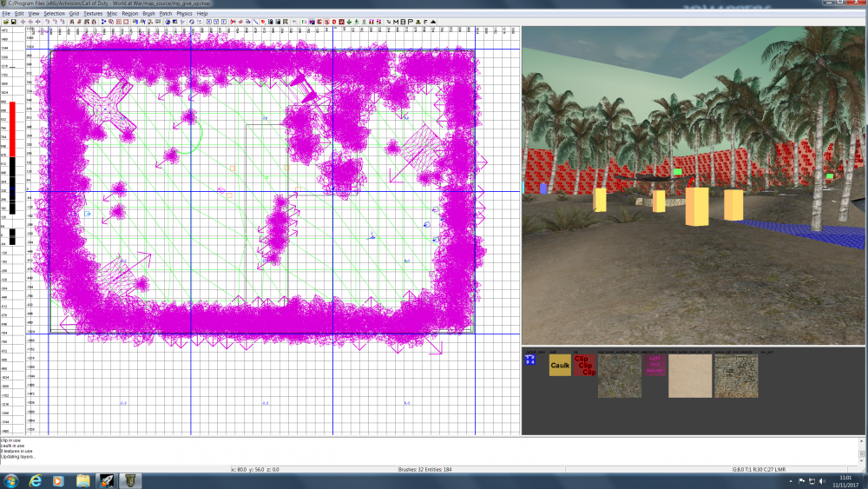The height and width of the screenshot is (489, 868).
Task: Click the Save floppy disk icon
Action: click(x=14, y=22)
